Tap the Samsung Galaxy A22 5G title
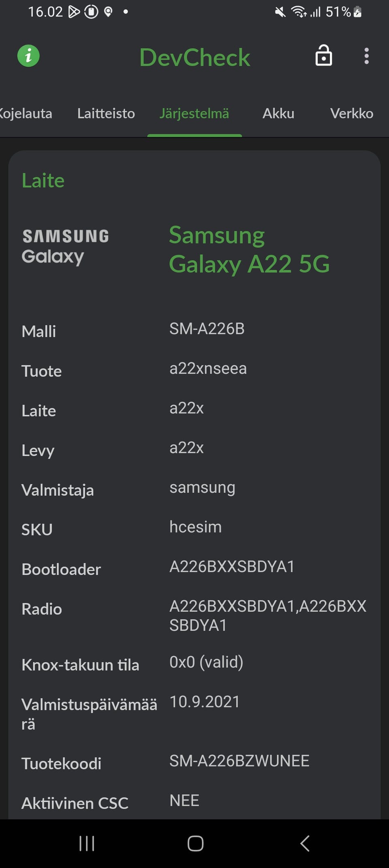389x868 pixels. coord(249,249)
